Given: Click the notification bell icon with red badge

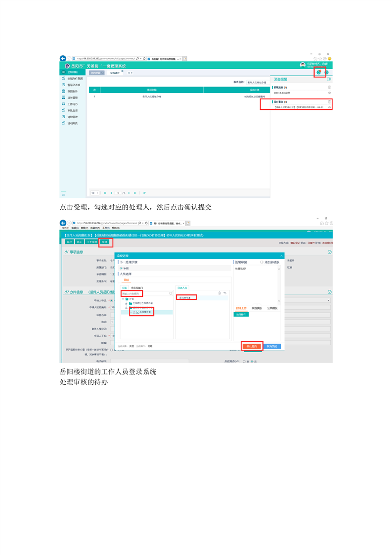Looking at the screenshot, I should [x=319, y=73].
